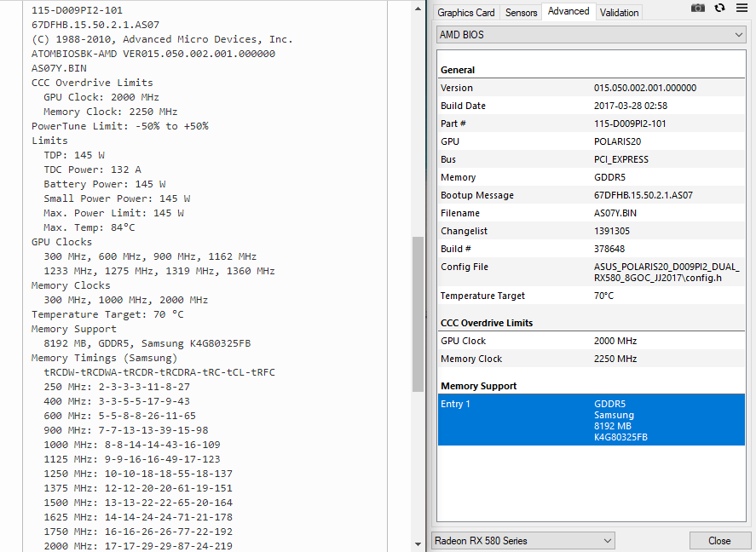Viewport: 756px width, 552px height.
Task: Click the Version value 015.050.002.001.000000
Action: click(x=644, y=88)
